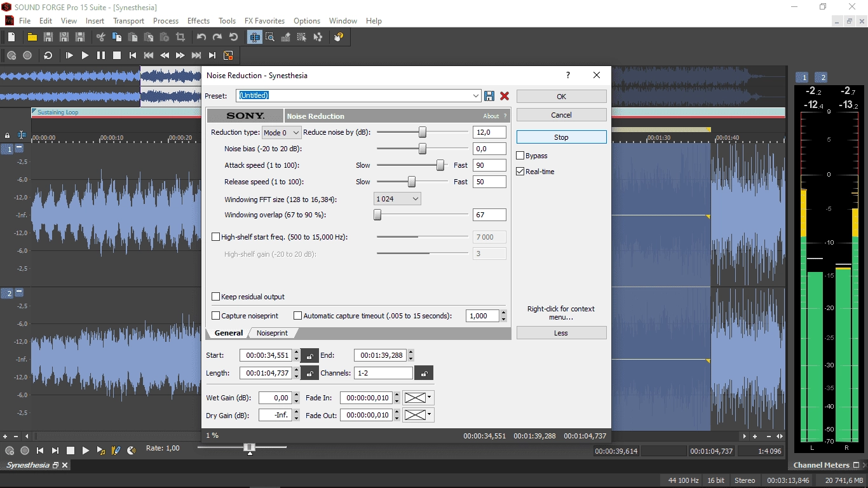Click Stop square in top transport toolbar
The height and width of the screenshot is (488, 868).
pos(117,55)
